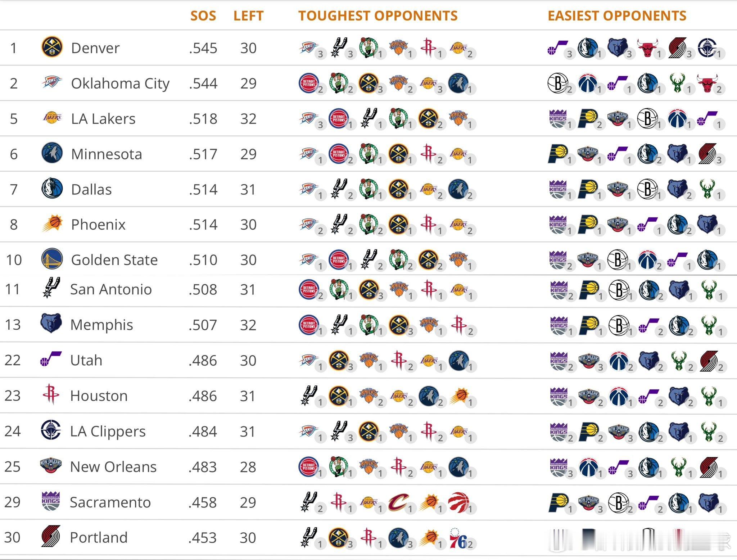Click the Timberwolves logo beside Minnesota team name
Image resolution: width=737 pixels, height=560 pixels.
click(52, 153)
